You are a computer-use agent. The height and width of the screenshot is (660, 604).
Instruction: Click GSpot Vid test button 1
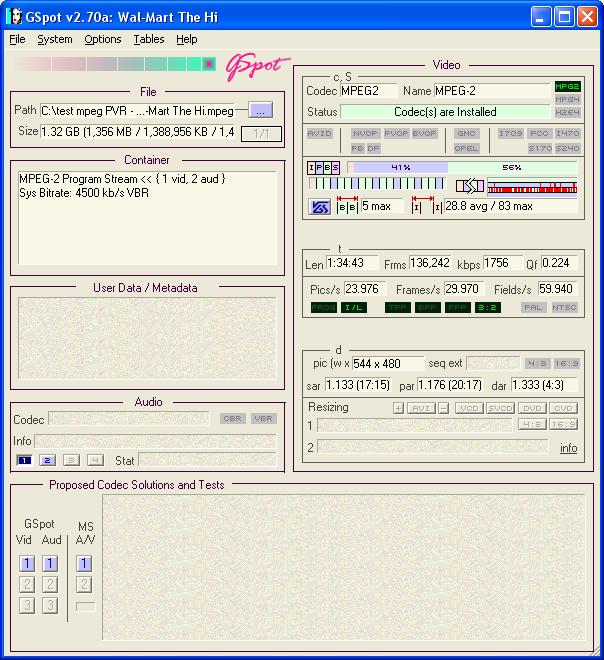[x=27, y=564]
